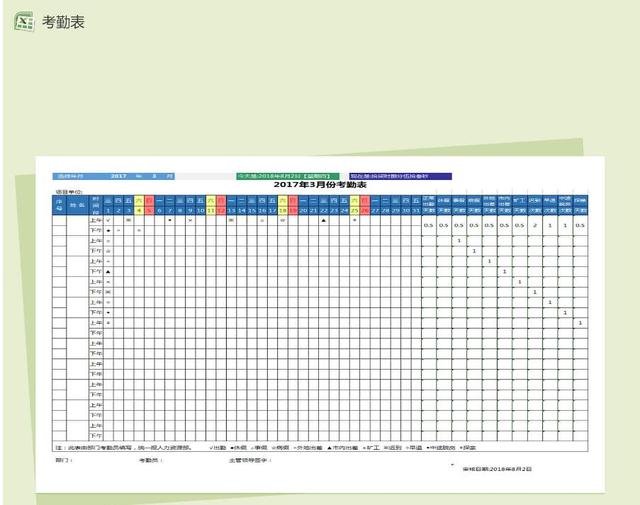Select the day 22 column header
The width and height of the screenshot is (640, 505).
pos(324,211)
